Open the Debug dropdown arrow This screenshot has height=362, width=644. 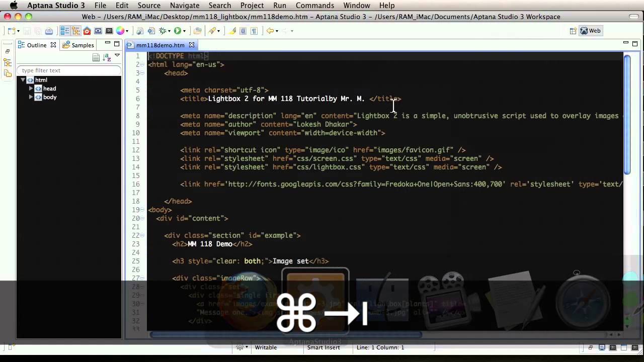tap(169, 31)
